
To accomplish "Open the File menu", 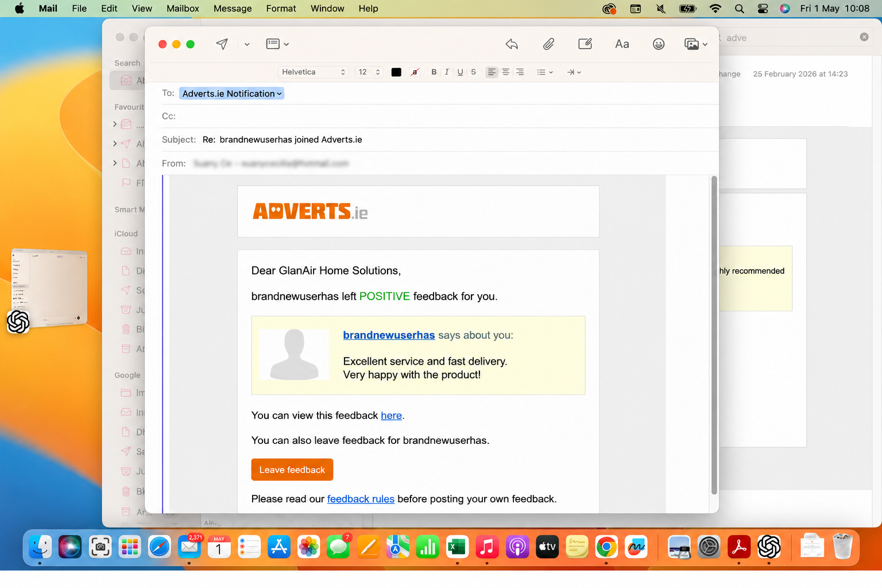I will [79, 9].
